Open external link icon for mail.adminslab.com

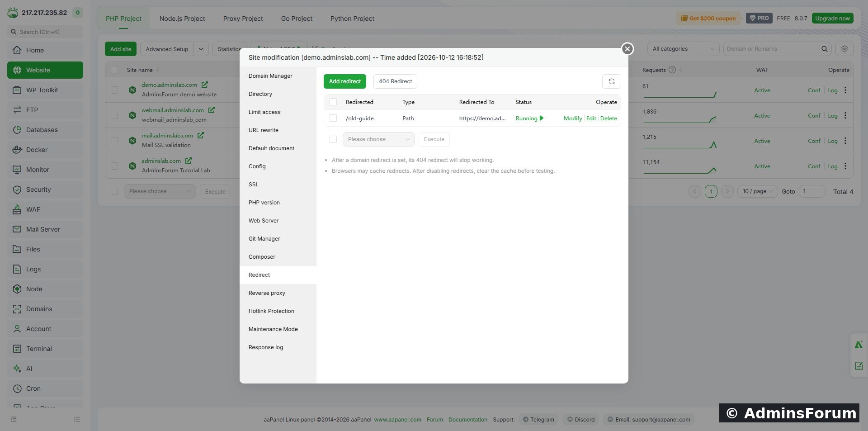click(201, 135)
